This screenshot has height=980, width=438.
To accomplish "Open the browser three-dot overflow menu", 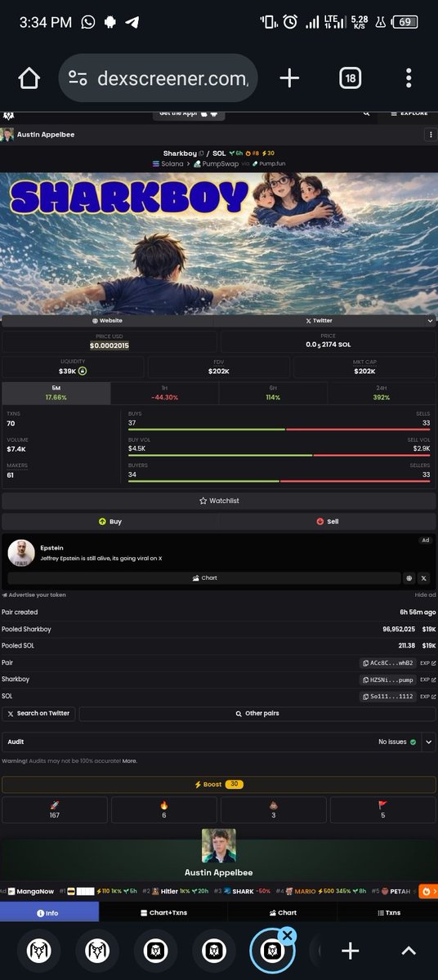I will tap(409, 78).
